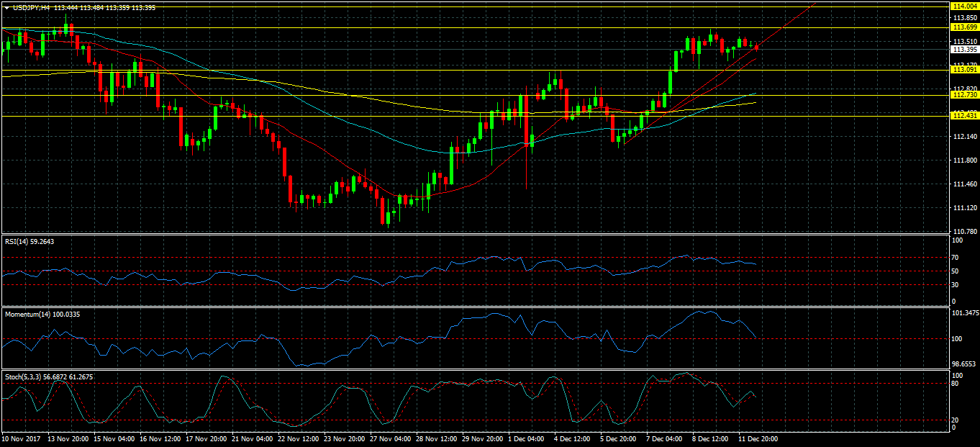
Task: Click the 111.120 price scale value
Action: [x=963, y=208]
